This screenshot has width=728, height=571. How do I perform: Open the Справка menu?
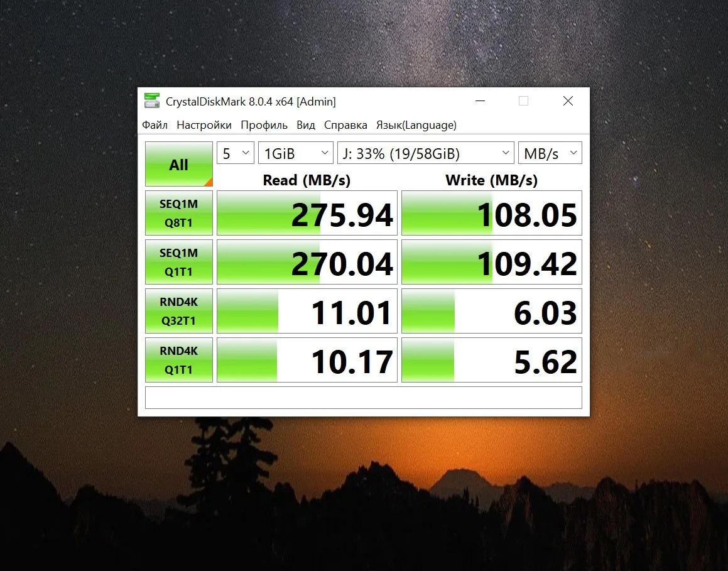tap(345, 125)
